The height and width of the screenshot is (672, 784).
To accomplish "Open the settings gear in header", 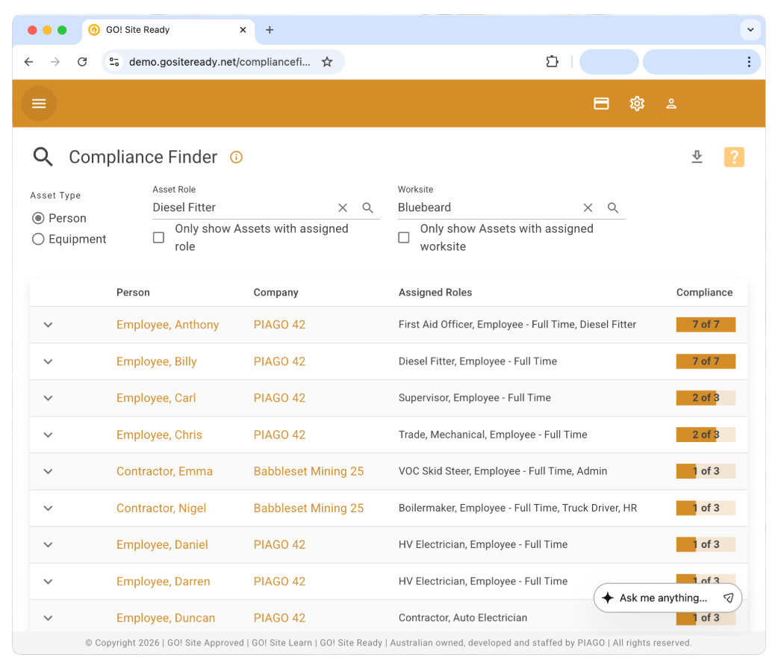I will [x=637, y=104].
